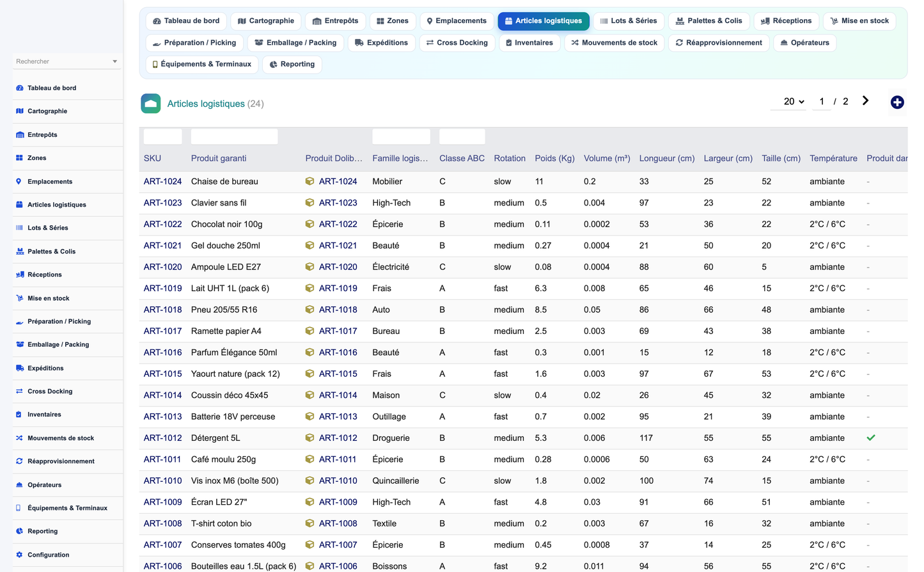924x572 pixels.
Task: Open Cartographie from sidebar map icon
Action: pos(20,111)
